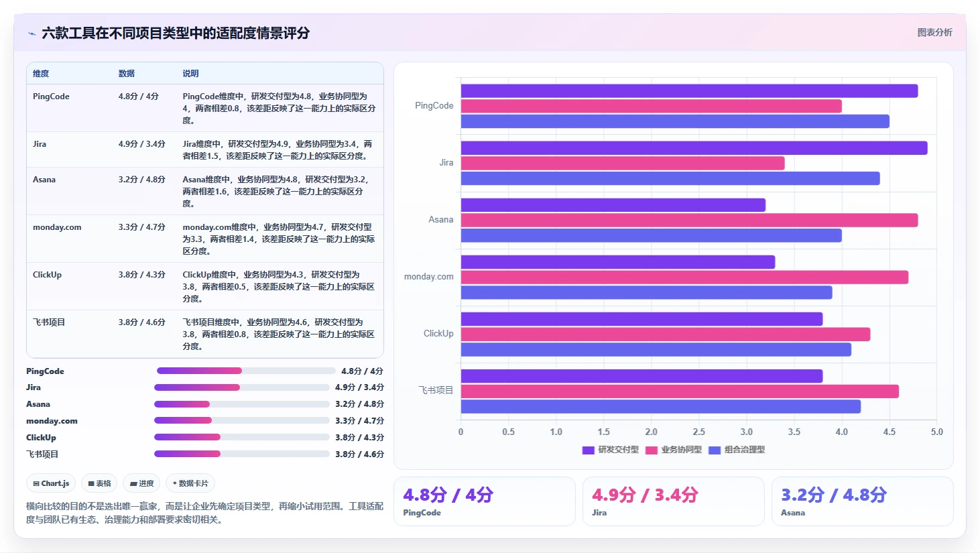The image size is (980, 553).
Task: Click the 维度 column header
Action: pos(41,74)
